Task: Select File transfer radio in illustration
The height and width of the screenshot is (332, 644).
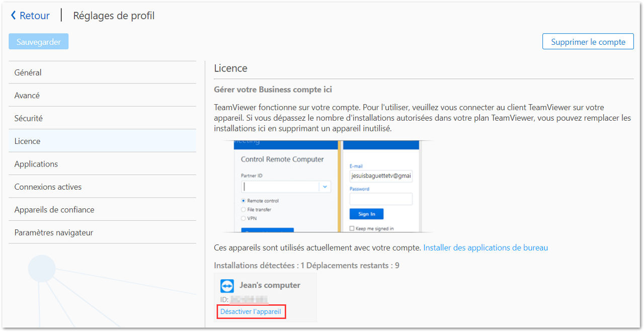Action: (244, 209)
